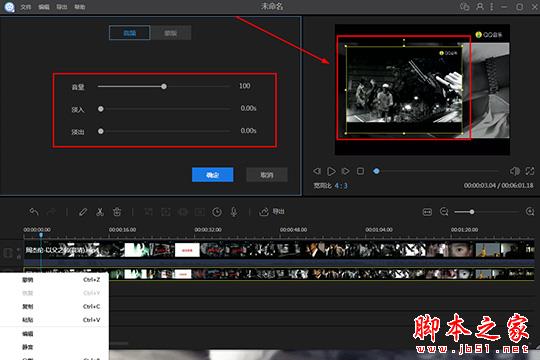This screenshot has height=360, width=540.
Task: Split the clip with the scissors icon
Action: [100, 212]
